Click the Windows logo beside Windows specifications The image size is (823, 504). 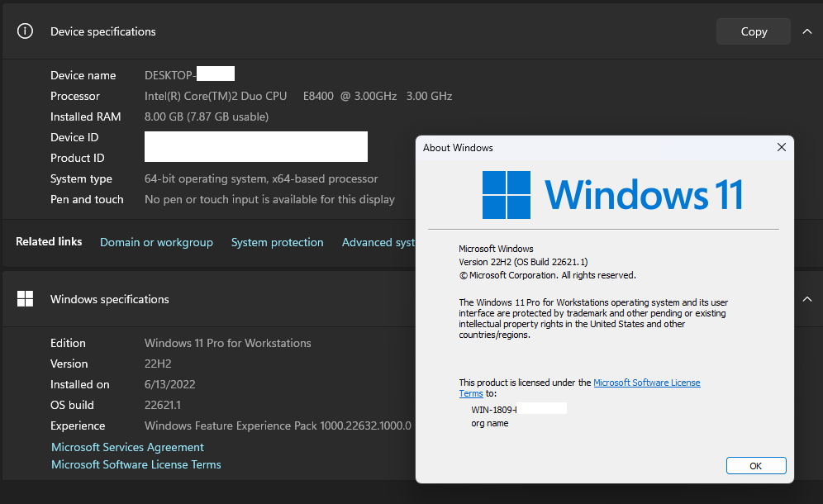(x=25, y=299)
